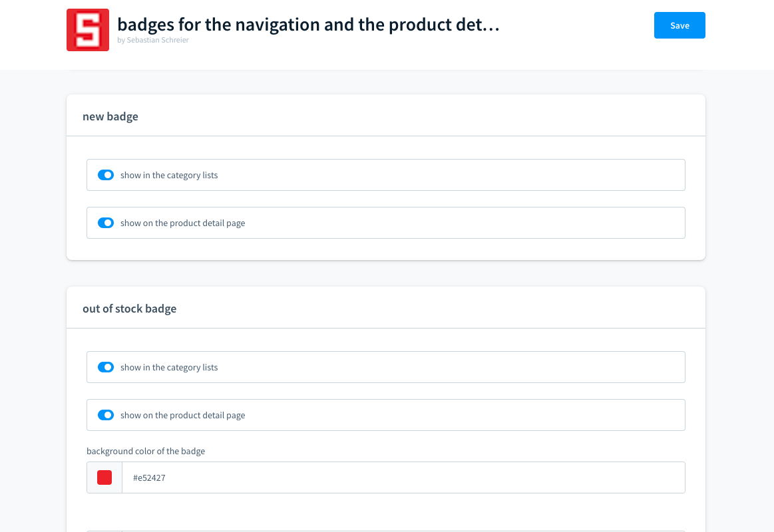Toggle new badge product detail page switch
774x532 pixels.
[106, 223]
